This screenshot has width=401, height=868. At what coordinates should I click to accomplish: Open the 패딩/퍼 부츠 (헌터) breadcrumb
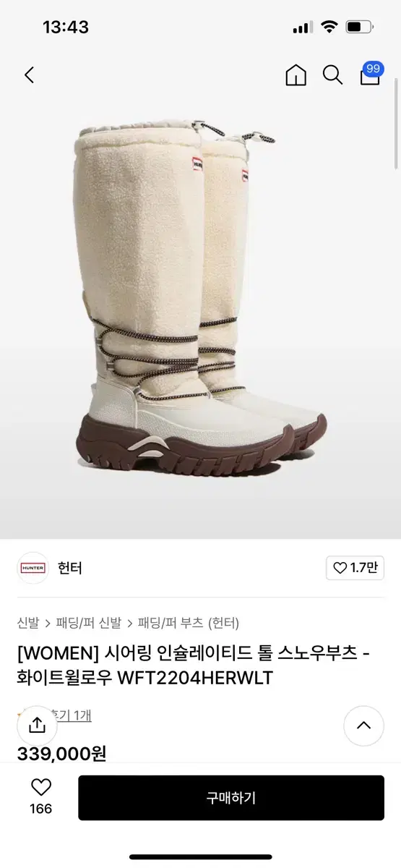[x=189, y=622]
